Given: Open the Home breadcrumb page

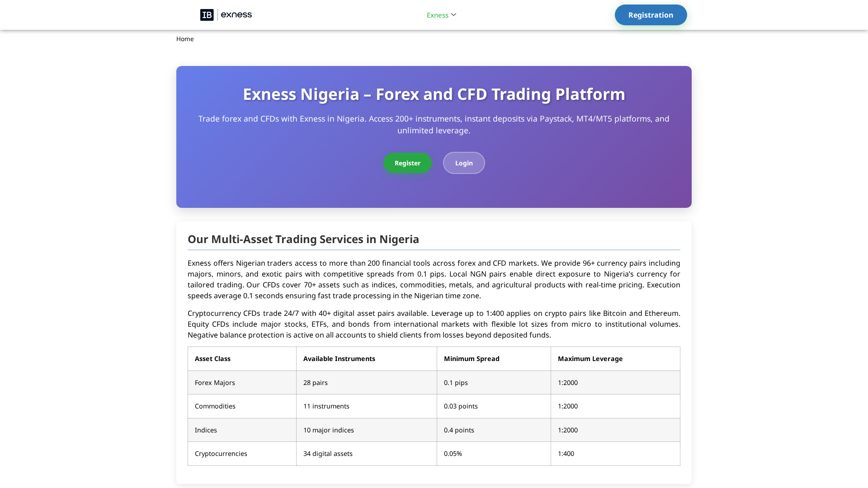Looking at the screenshot, I should click(x=185, y=39).
